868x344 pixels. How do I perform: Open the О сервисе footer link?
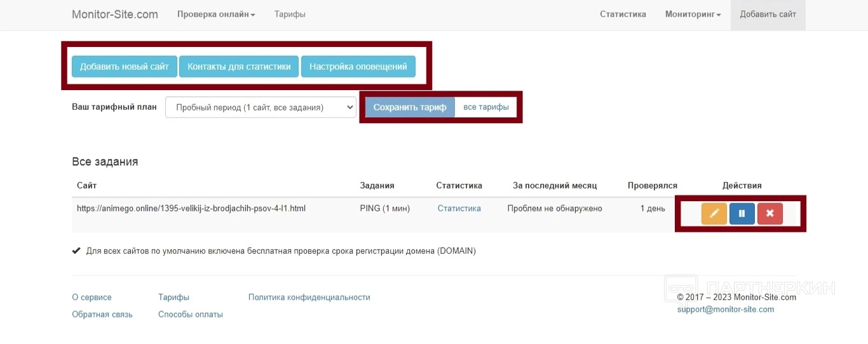92,297
